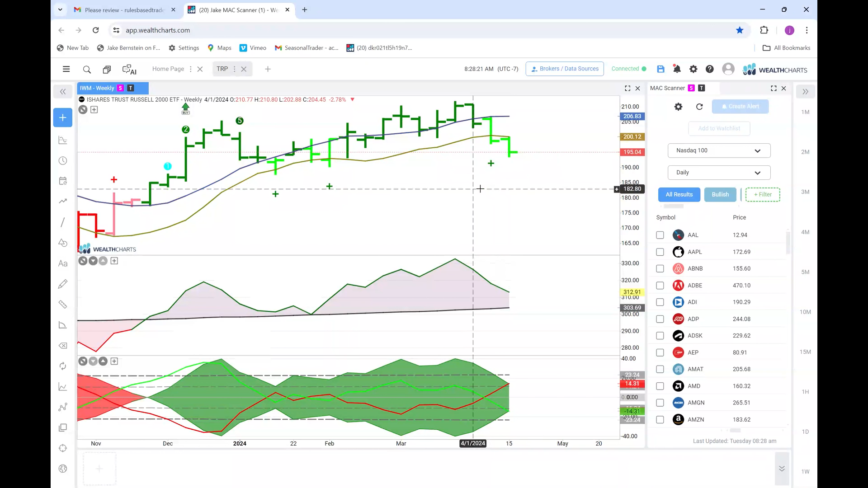
Task: Save the workspace with the floppy icon
Action: (660, 69)
